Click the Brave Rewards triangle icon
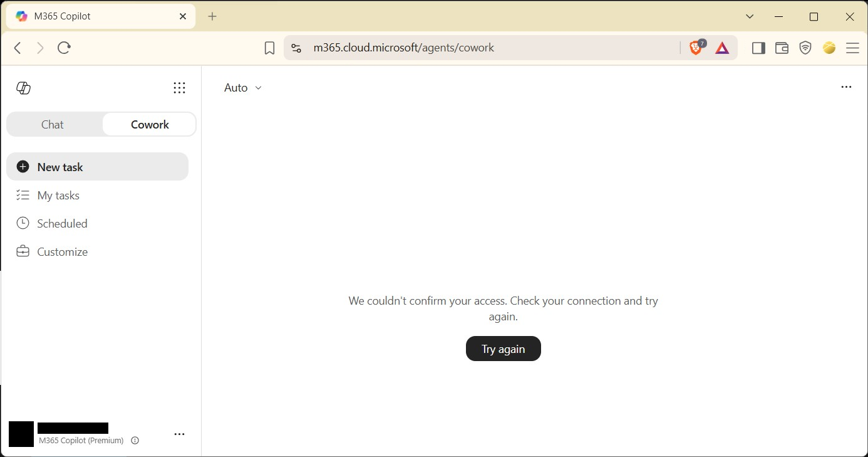Screen dimensions: 868x457 [722, 48]
